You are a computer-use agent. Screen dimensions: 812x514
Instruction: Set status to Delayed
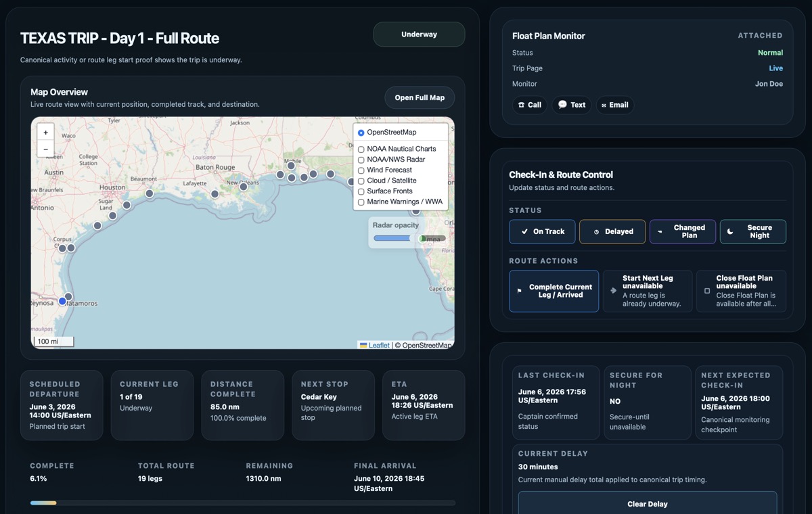[612, 231]
